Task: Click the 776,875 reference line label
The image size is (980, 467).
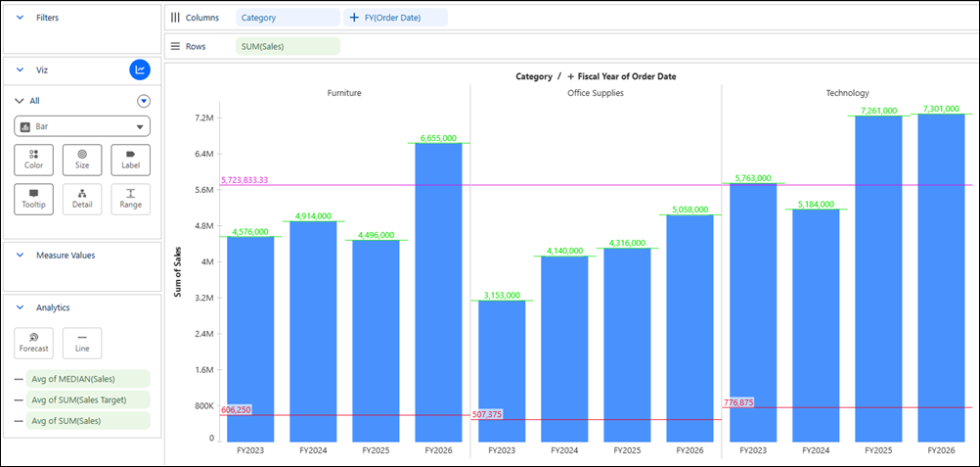Action: 738,402
